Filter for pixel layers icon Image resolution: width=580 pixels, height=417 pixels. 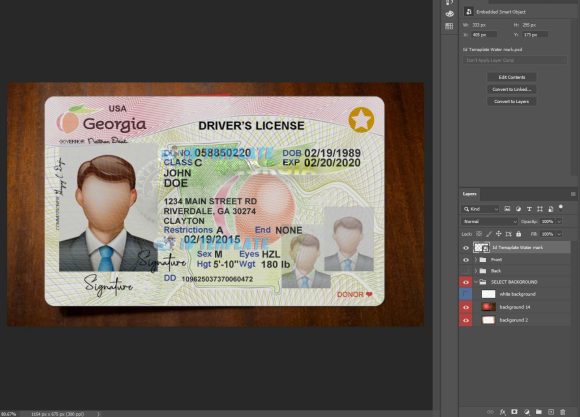(x=507, y=209)
